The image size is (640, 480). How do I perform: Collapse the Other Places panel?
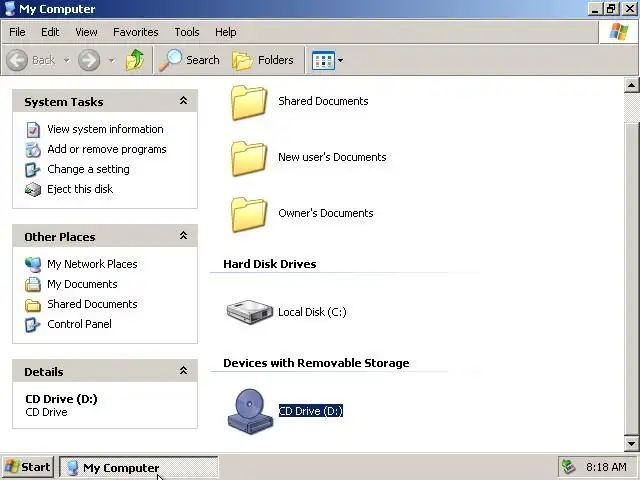pyautogui.click(x=184, y=236)
